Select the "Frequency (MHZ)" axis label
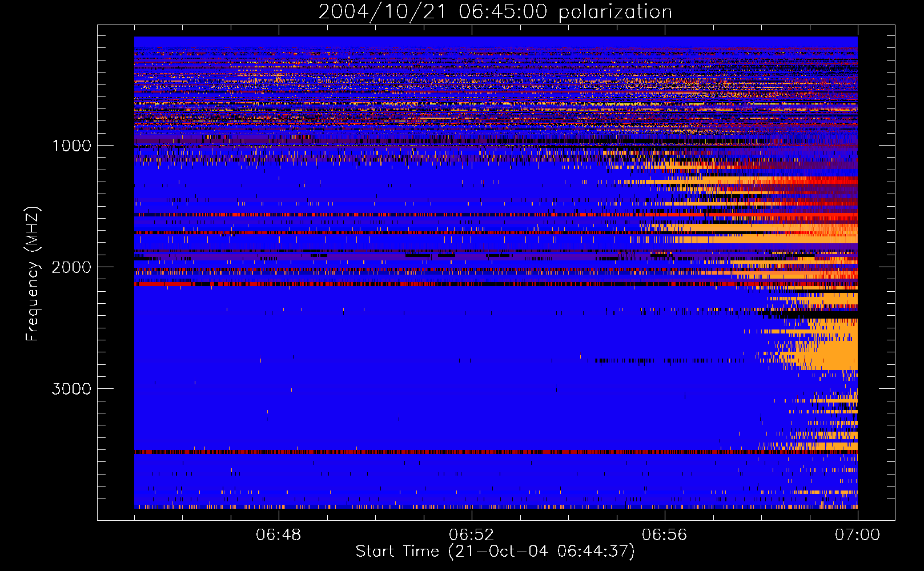The width and height of the screenshot is (924, 571). tap(33, 274)
